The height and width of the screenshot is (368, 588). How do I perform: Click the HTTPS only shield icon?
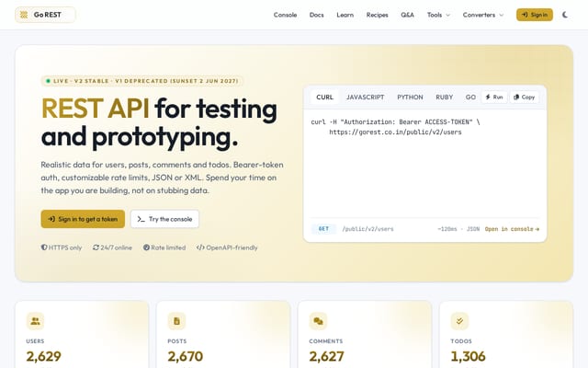[x=44, y=247]
